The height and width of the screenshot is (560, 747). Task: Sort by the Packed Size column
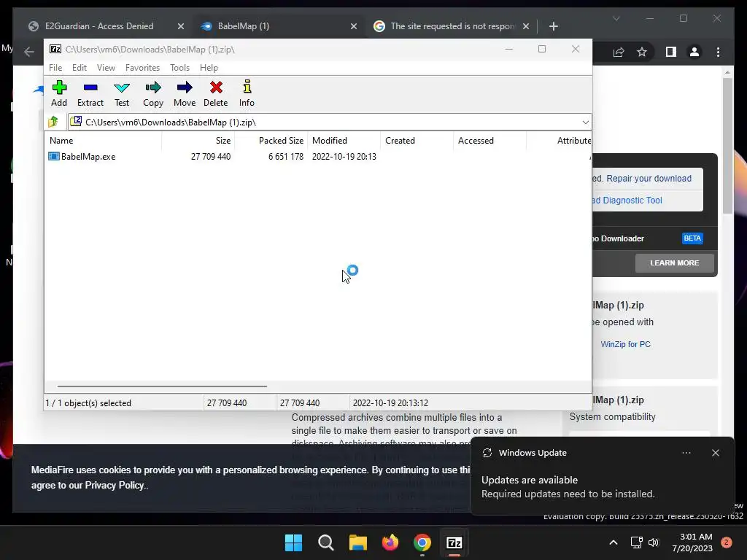tap(271, 141)
